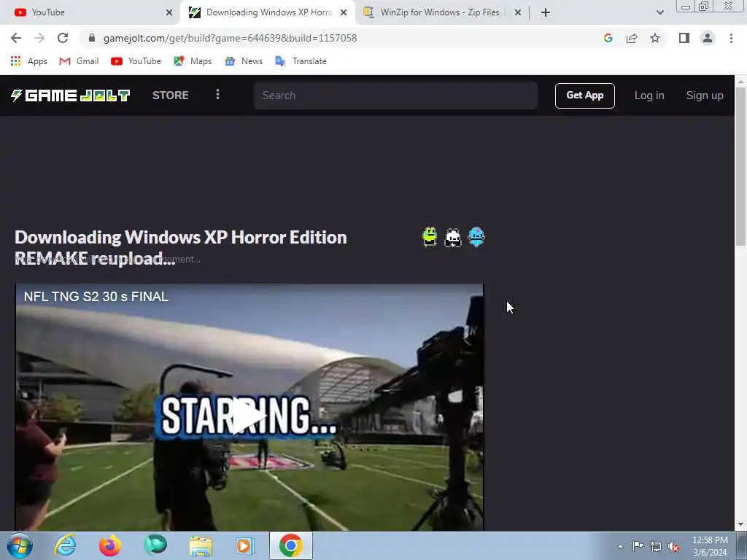Toggle the browser side panel icon
Viewport: 747px width, 560px height.
(684, 38)
